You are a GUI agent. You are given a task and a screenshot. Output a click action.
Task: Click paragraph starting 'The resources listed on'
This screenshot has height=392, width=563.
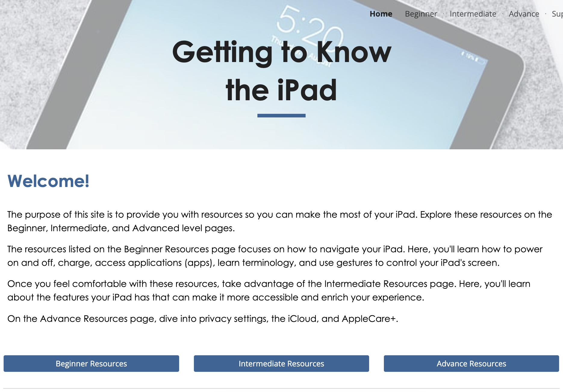(275, 256)
